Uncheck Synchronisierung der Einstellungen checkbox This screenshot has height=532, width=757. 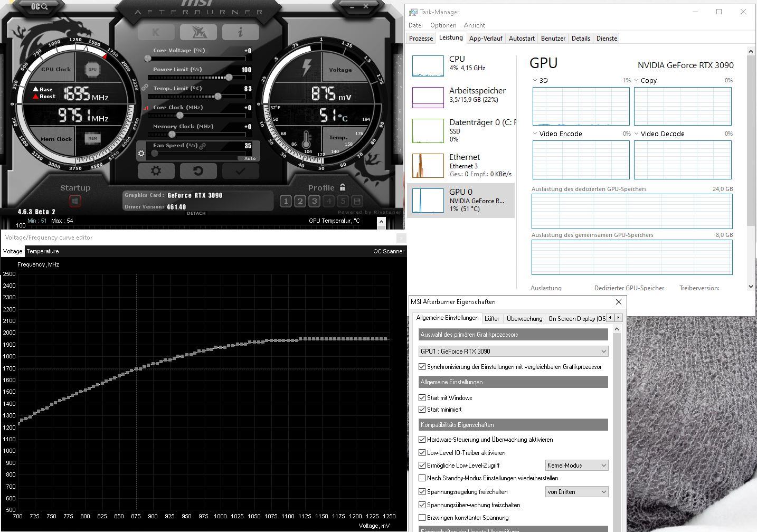pos(422,367)
